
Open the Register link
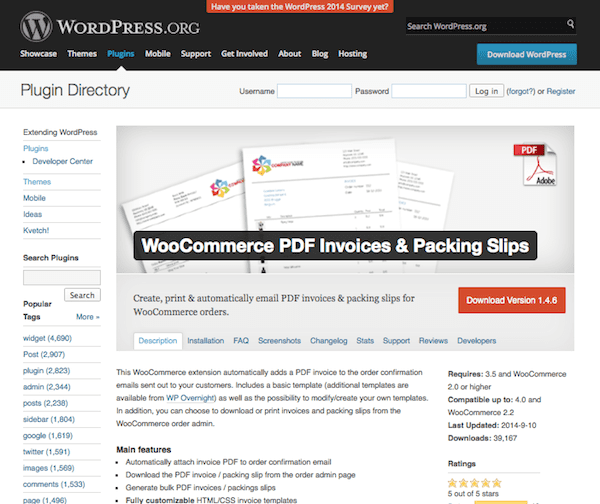pos(561,91)
